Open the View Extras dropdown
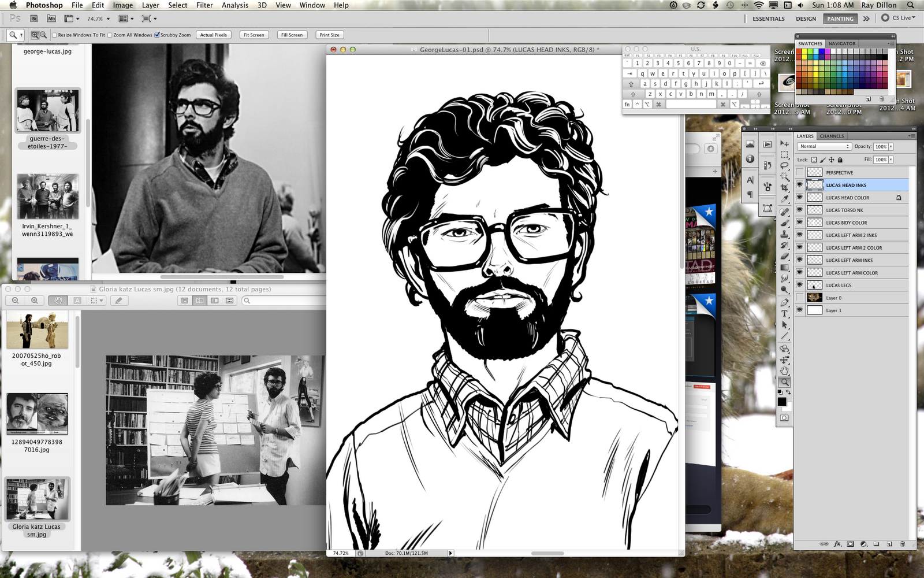924x578 pixels. point(72,18)
